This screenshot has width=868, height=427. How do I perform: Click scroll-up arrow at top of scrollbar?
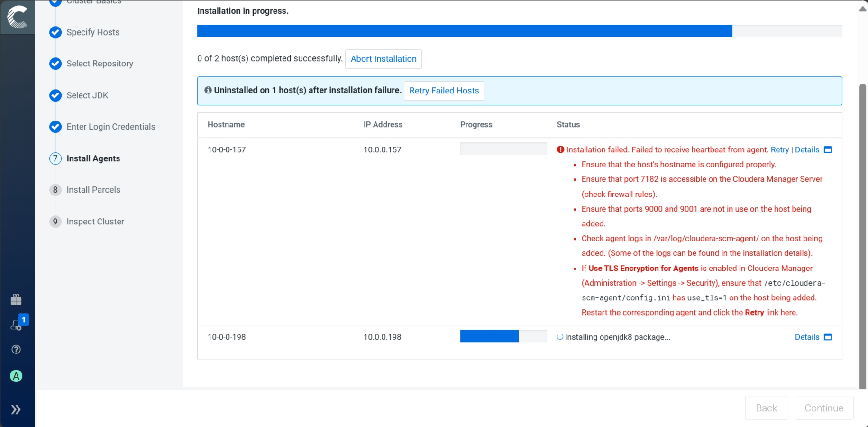[863, 9]
